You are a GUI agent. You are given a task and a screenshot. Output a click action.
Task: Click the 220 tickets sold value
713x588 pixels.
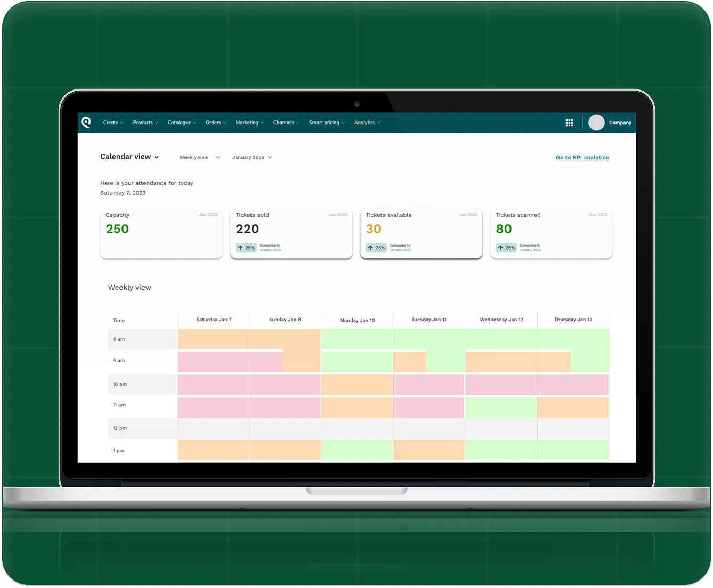(x=247, y=229)
